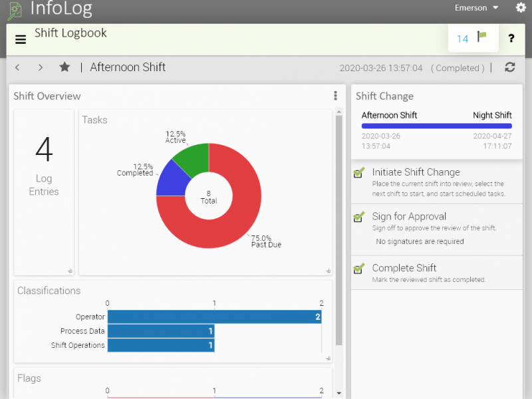Toggle the Sign for Approval checkbox
This screenshot has width=532, height=399.
pos(359,217)
